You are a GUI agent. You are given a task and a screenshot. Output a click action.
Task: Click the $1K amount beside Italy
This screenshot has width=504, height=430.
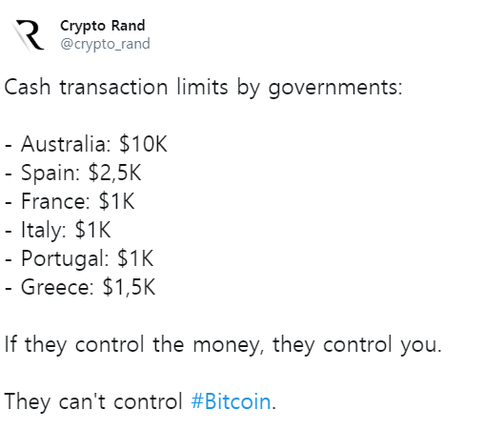[x=93, y=230]
